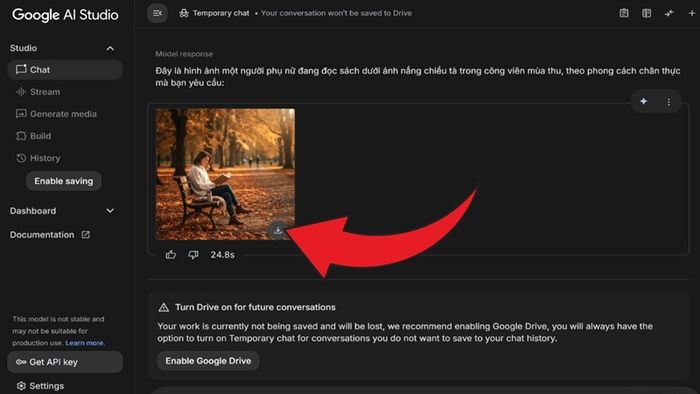The image size is (700, 394).
Task: Click the 24.8s generation time text
Action: tap(222, 255)
